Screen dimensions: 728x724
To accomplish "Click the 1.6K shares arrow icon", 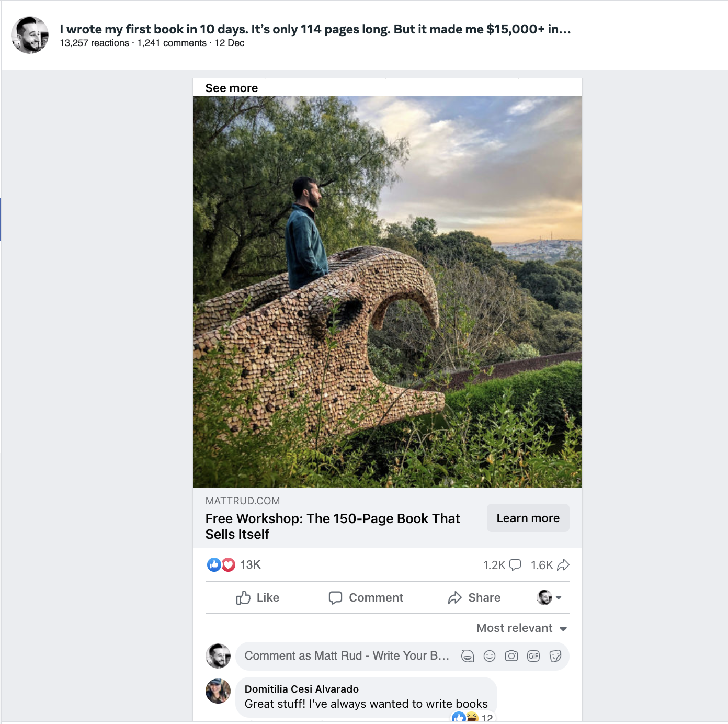I will pyautogui.click(x=563, y=565).
